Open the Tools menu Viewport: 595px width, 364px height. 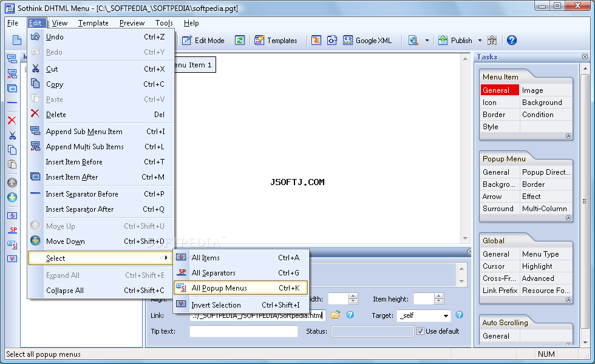(164, 23)
